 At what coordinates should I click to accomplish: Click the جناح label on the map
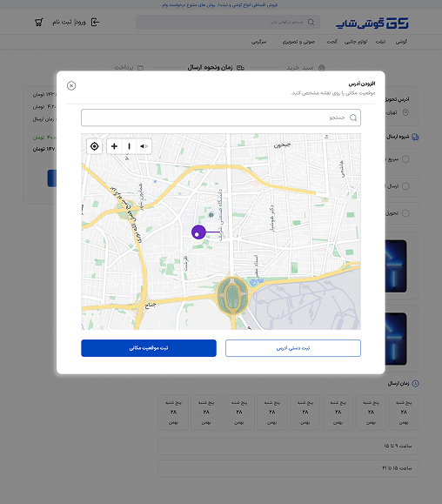click(x=151, y=305)
